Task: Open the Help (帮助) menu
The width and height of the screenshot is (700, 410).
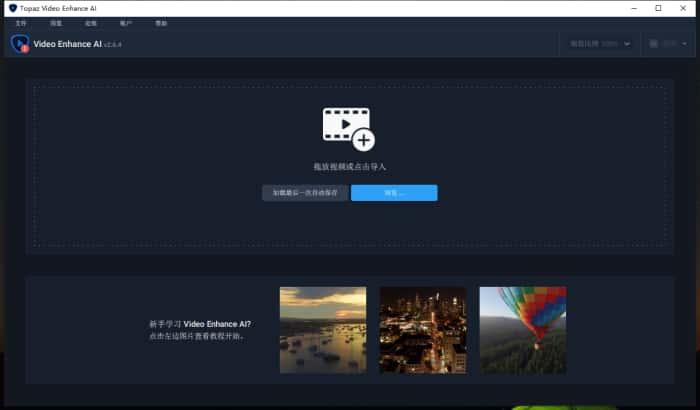Action: tap(161, 23)
